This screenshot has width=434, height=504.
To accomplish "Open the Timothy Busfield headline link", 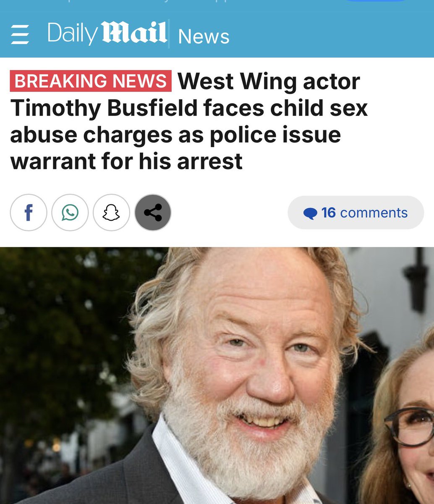I will click(x=189, y=121).
